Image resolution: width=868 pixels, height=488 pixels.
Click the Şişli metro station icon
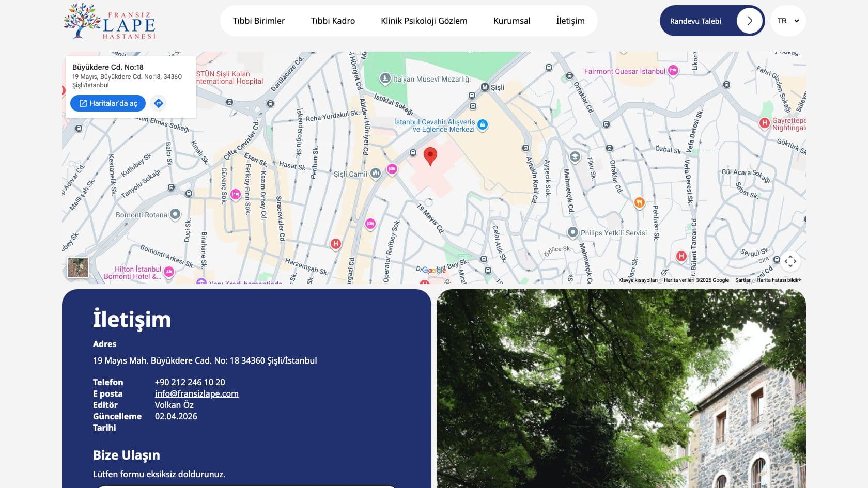tap(485, 87)
